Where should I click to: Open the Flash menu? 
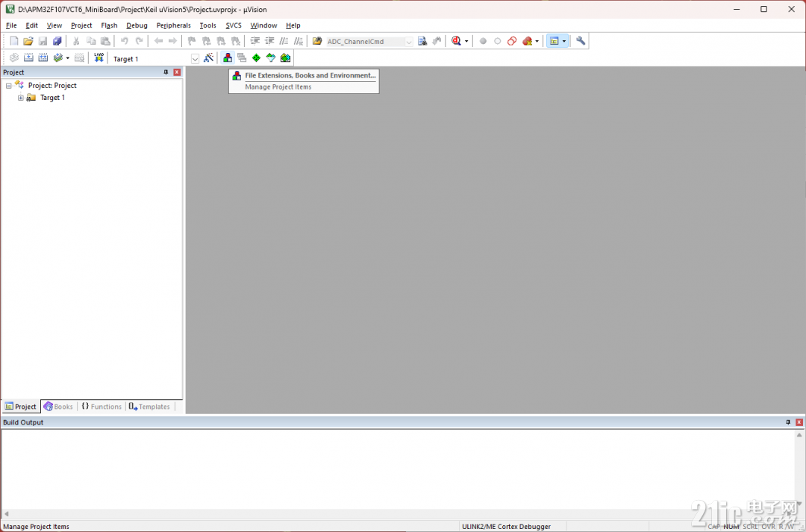click(109, 25)
